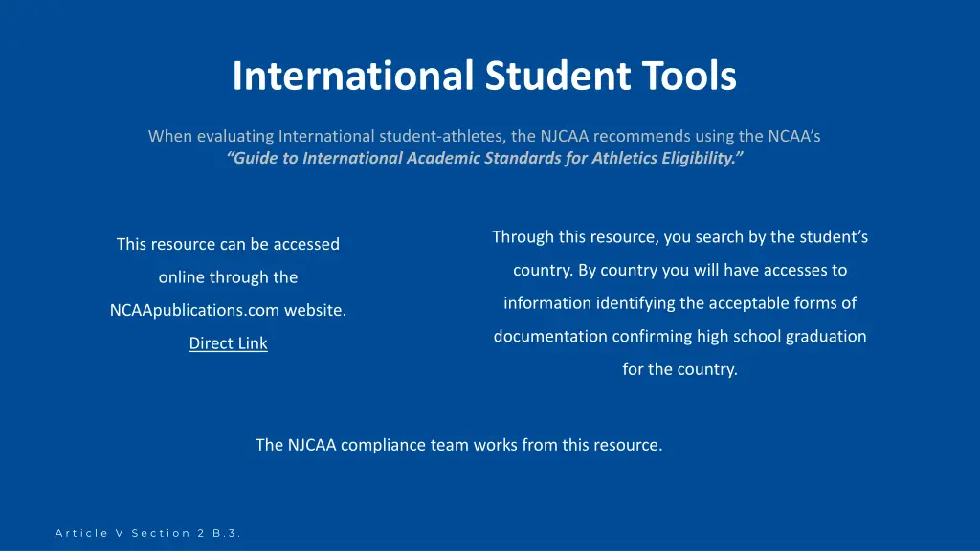Image resolution: width=980 pixels, height=551 pixels.
Task: Click 'online through the' line
Action: (x=228, y=276)
